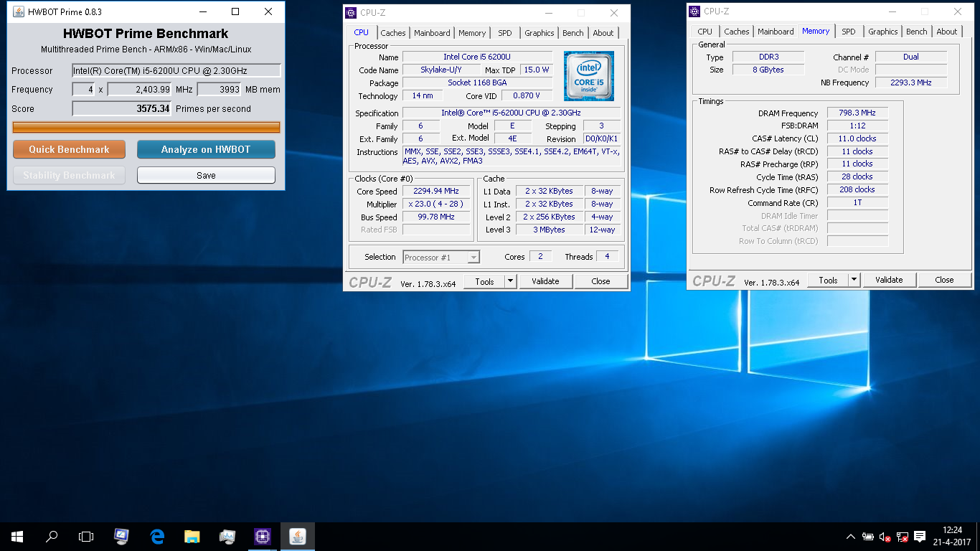980x551 pixels.
Task: Select the NB Frequency value 2293.3 MHz
Action: click(911, 83)
